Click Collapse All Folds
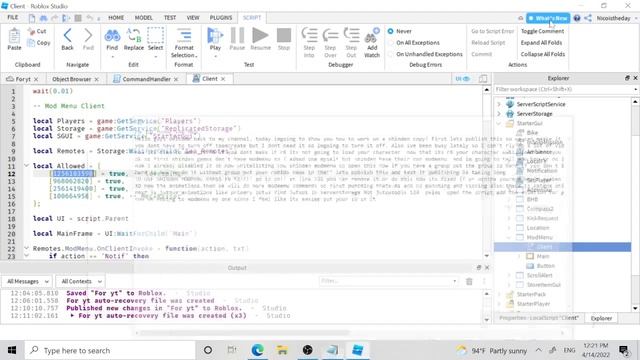 (543, 54)
